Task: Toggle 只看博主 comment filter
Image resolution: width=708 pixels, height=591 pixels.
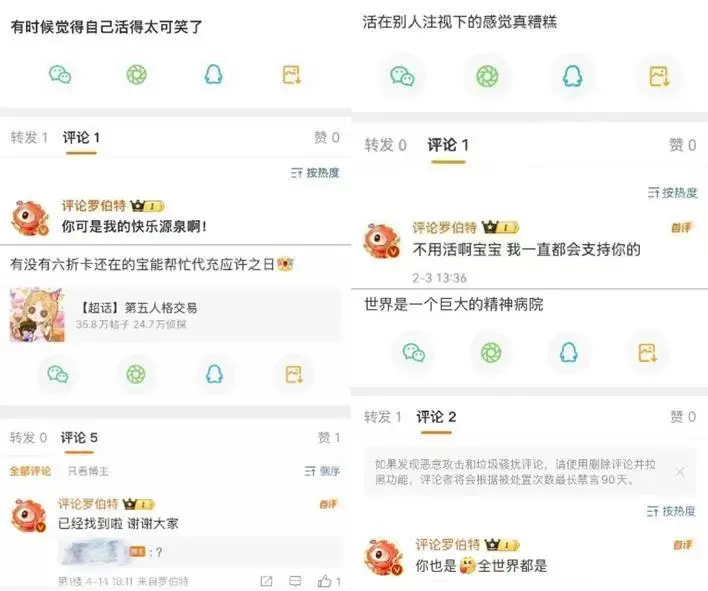Action: click(x=88, y=471)
